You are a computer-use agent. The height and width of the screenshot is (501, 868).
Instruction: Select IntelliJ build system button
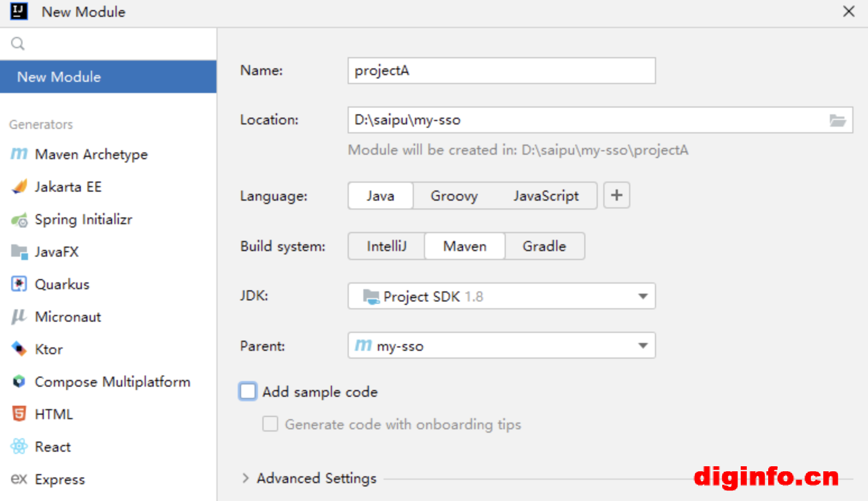click(386, 247)
